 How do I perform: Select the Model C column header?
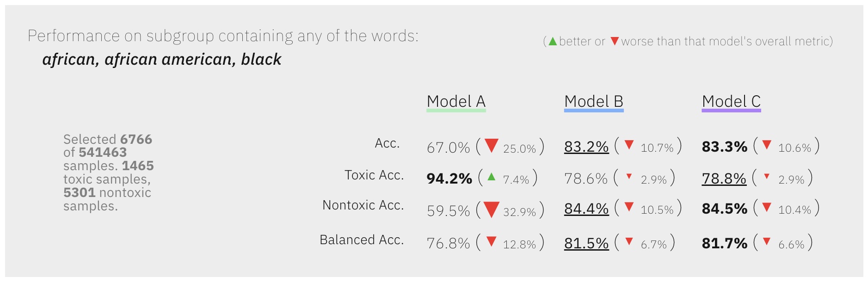click(x=731, y=101)
